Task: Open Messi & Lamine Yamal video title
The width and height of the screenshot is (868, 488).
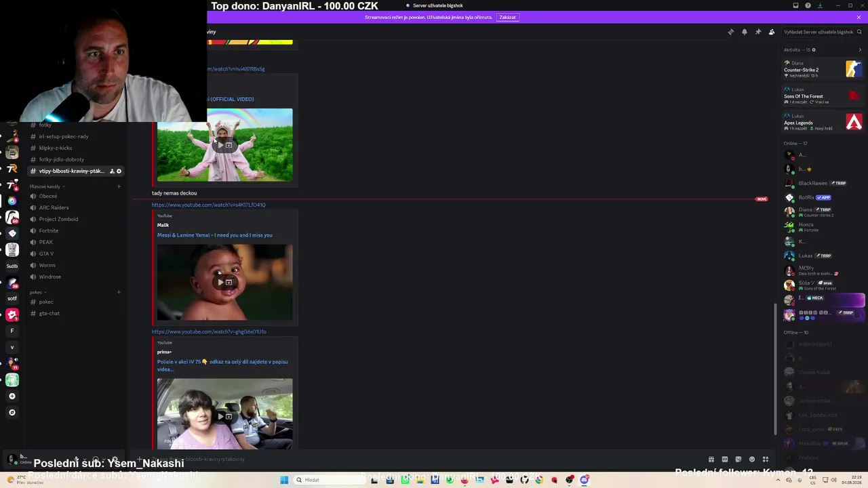Action: click(214, 235)
